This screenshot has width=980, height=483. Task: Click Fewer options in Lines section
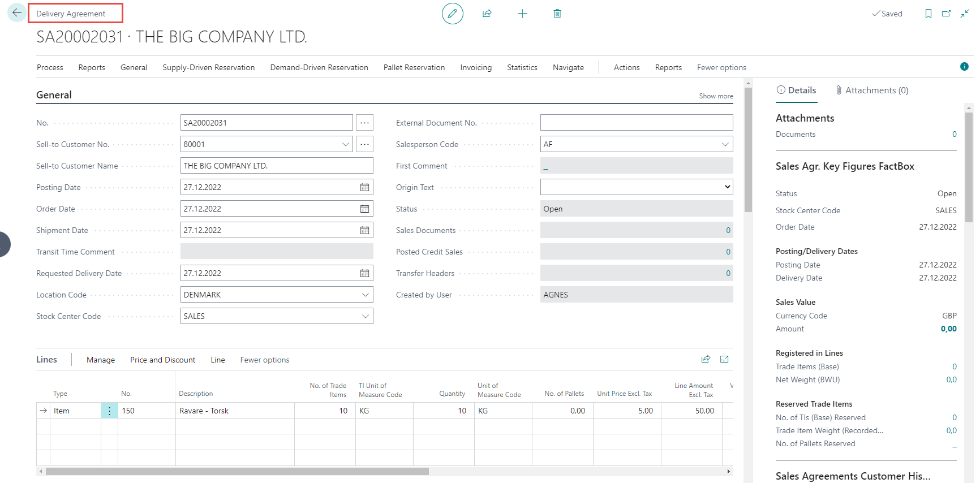tap(264, 360)
